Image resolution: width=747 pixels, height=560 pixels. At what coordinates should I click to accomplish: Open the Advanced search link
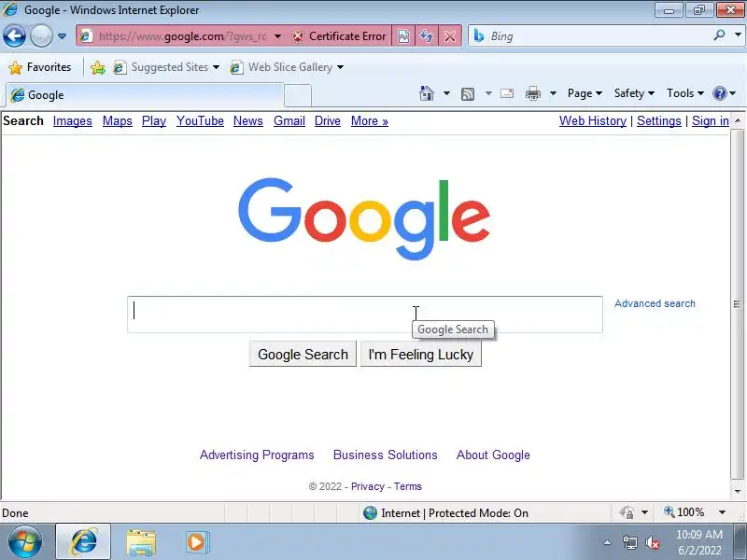coord(655,303)
